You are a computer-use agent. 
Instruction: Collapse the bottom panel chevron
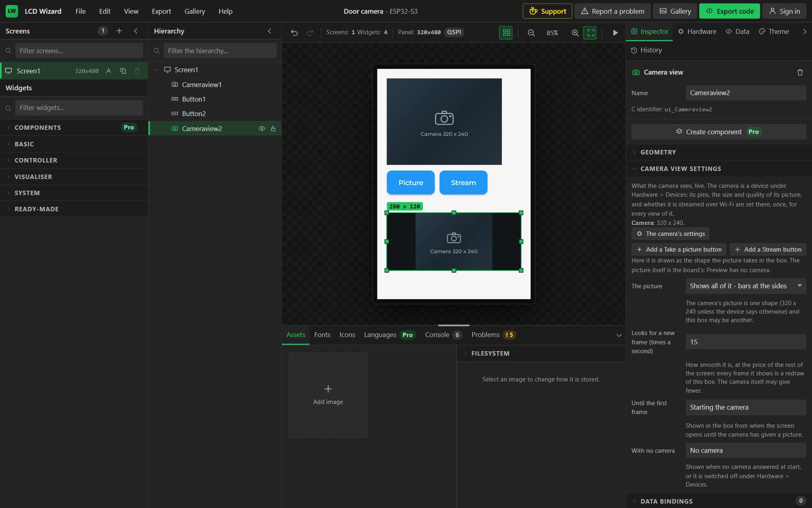[619, 335]
